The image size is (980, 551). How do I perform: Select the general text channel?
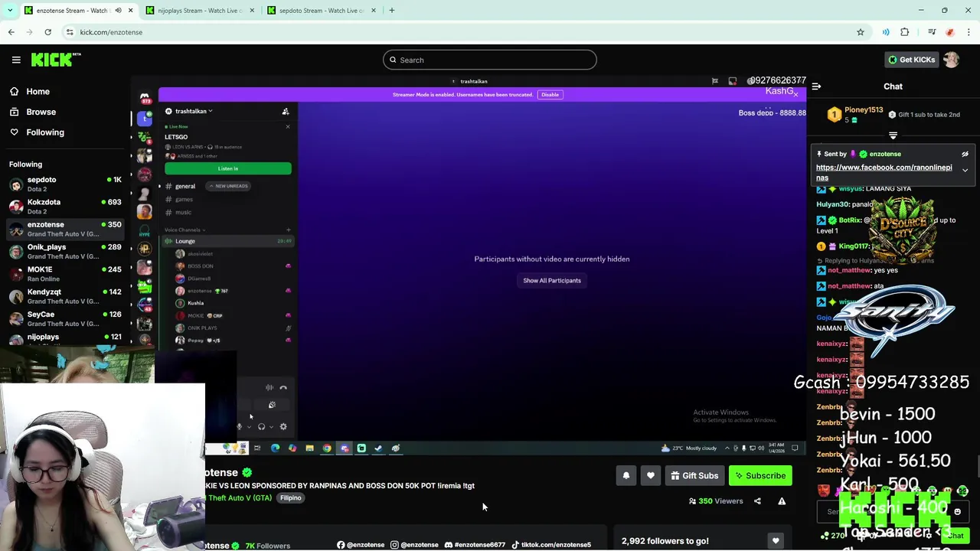point(185,186)
